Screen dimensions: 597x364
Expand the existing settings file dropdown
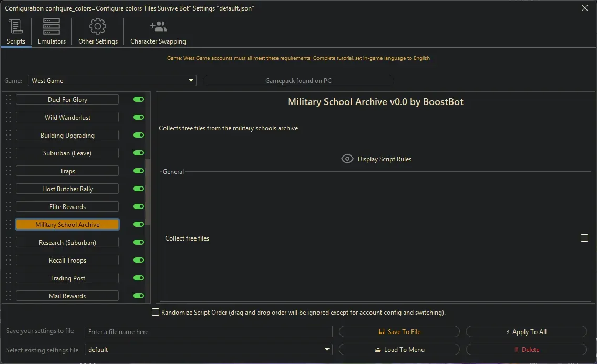point(327,349)
